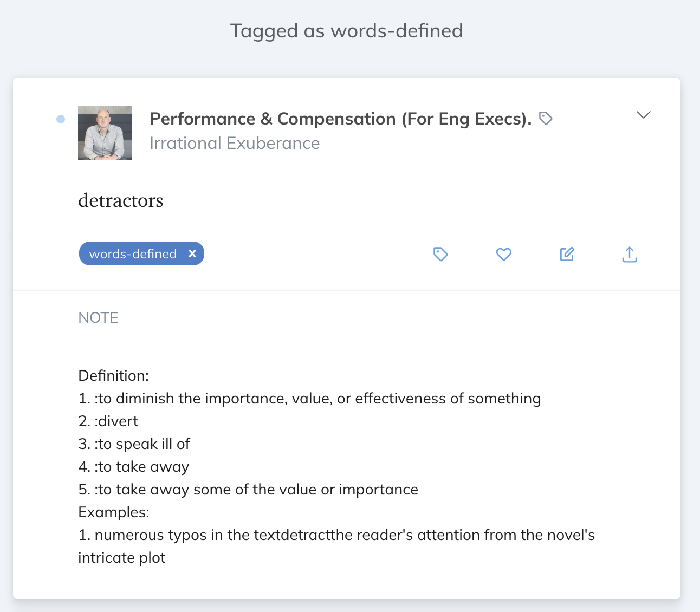The image size is (700, 612).
Task: Click the NOTE section label
Action: (x=98, y=317)
